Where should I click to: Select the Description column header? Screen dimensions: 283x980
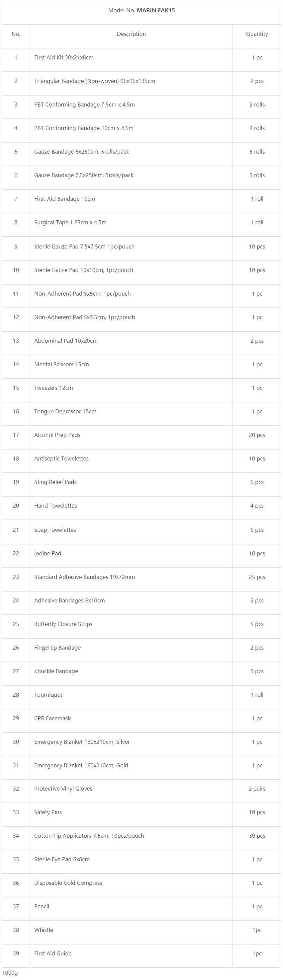[x=131, y=34]
